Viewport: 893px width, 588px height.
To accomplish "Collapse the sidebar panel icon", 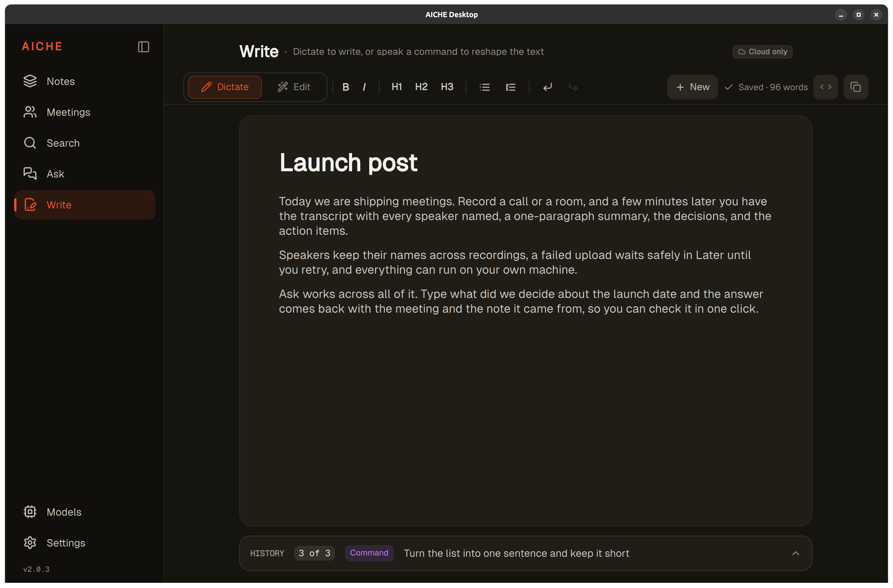I will (x=143, y=47).
